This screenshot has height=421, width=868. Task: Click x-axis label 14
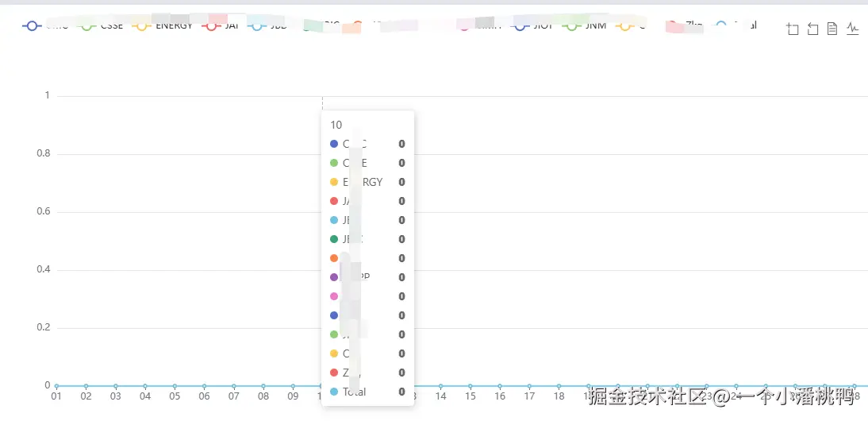pyautogui.click(x=440, y=396)
